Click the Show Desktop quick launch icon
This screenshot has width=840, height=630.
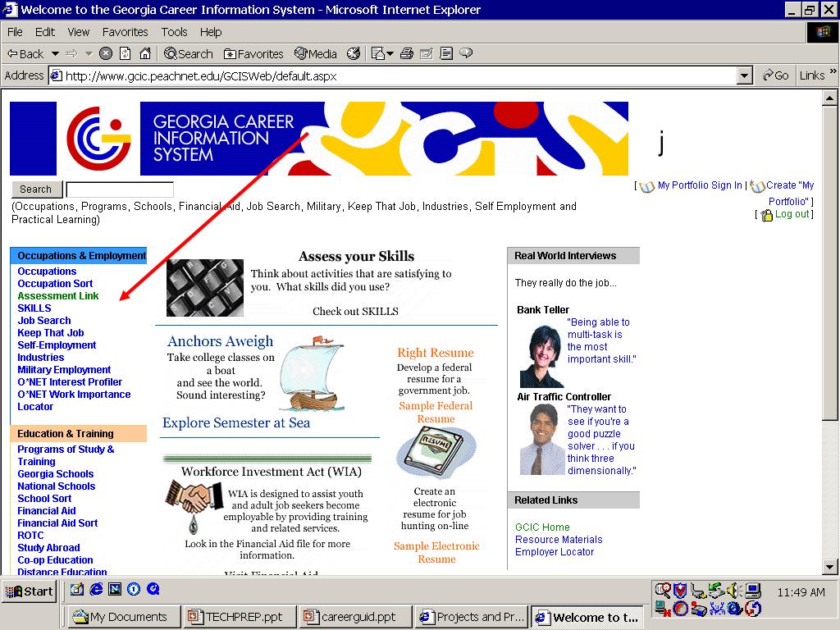coord(77,589)
